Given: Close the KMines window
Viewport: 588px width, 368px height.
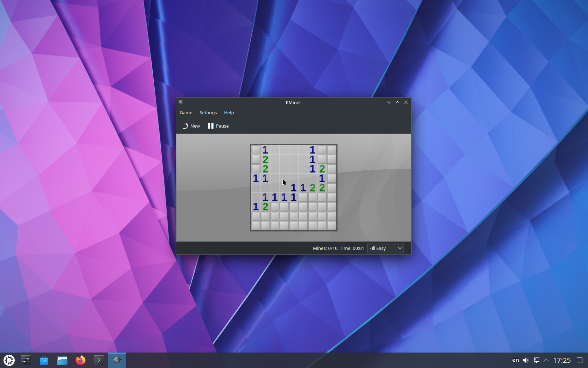Looking at the screenshot, I should (x=406, y=102).
